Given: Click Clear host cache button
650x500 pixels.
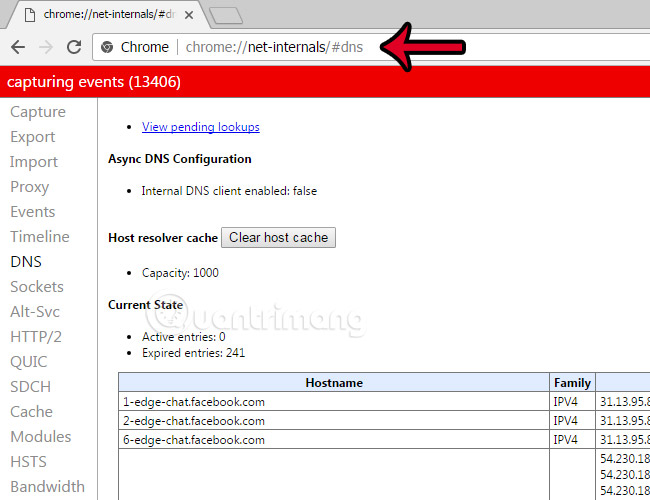Looking at the screenshot, I should (x=278, y=238).
